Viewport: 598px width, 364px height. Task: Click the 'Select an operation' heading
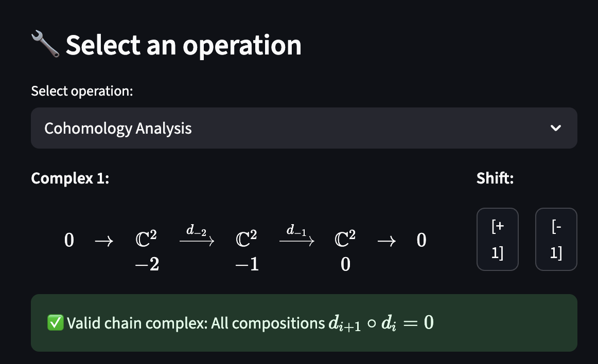click(183, 45)
